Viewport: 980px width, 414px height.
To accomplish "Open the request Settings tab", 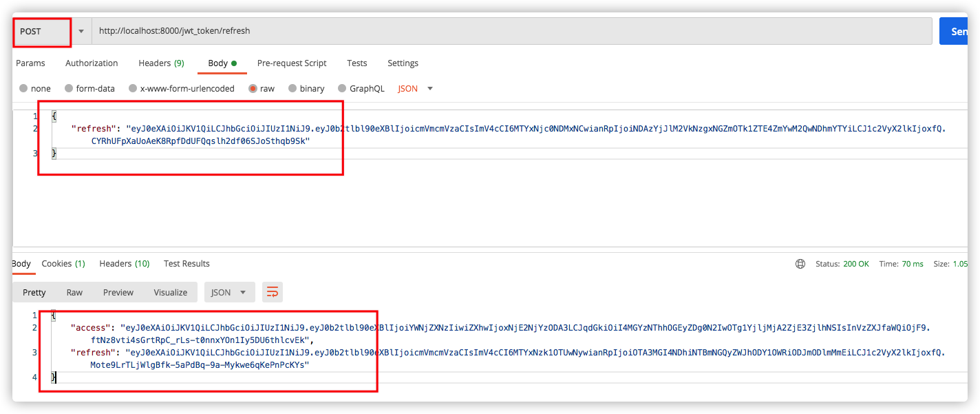I will coord(403,63).
